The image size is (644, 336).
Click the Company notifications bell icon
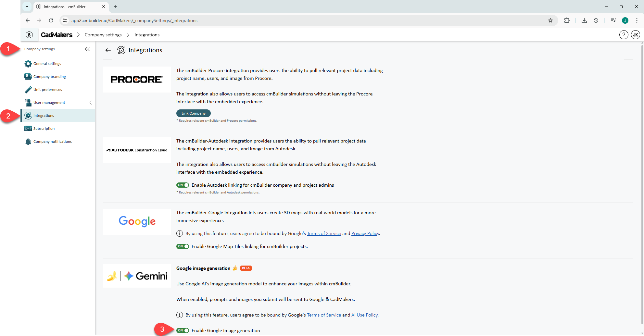tap(28, 142)
